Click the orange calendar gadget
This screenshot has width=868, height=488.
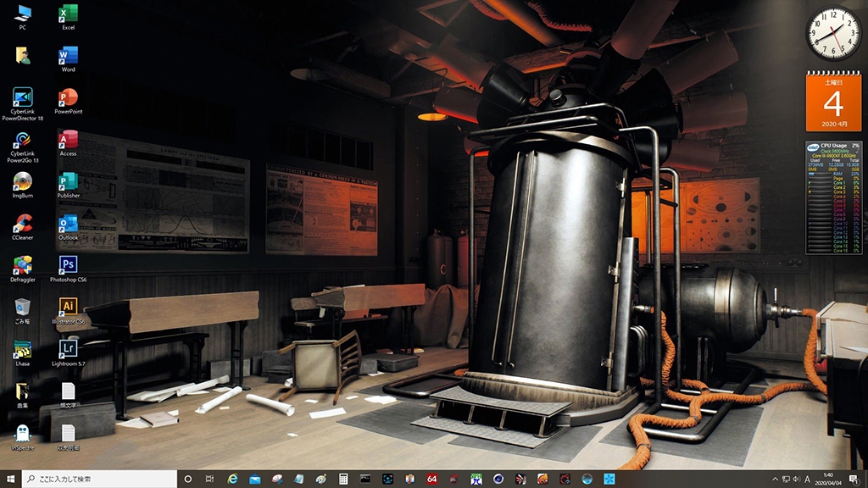coord(832,102)
